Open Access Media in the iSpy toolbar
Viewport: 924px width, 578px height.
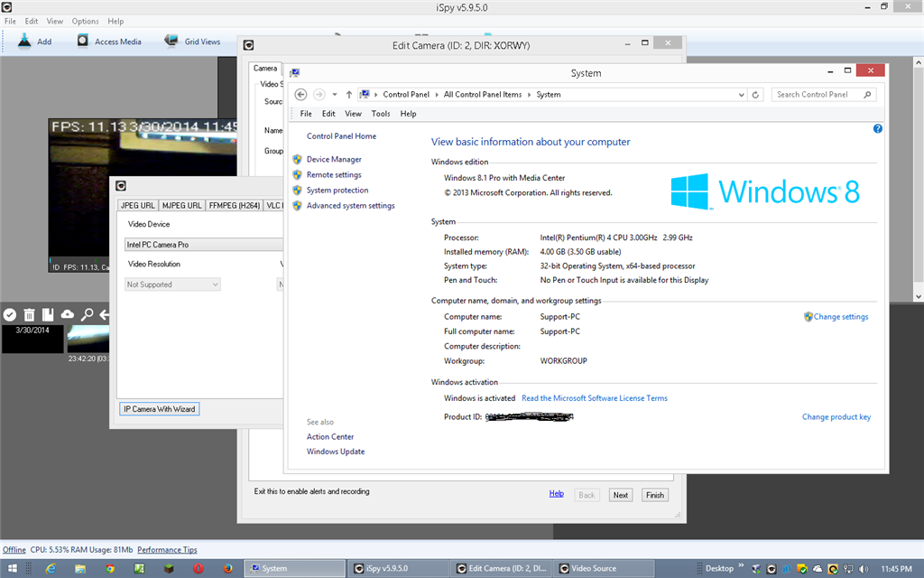tap(109, 42)
